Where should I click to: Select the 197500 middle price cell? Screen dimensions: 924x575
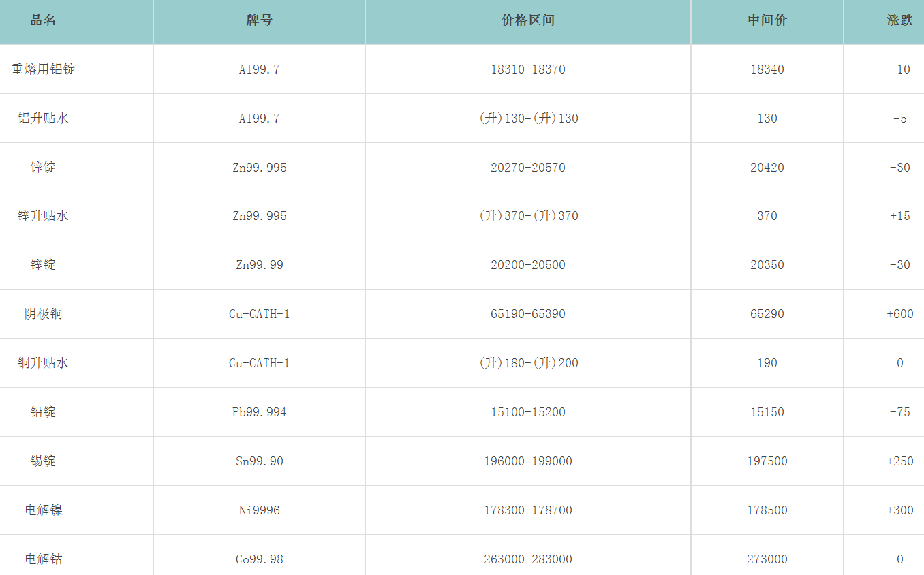[767, 461]
